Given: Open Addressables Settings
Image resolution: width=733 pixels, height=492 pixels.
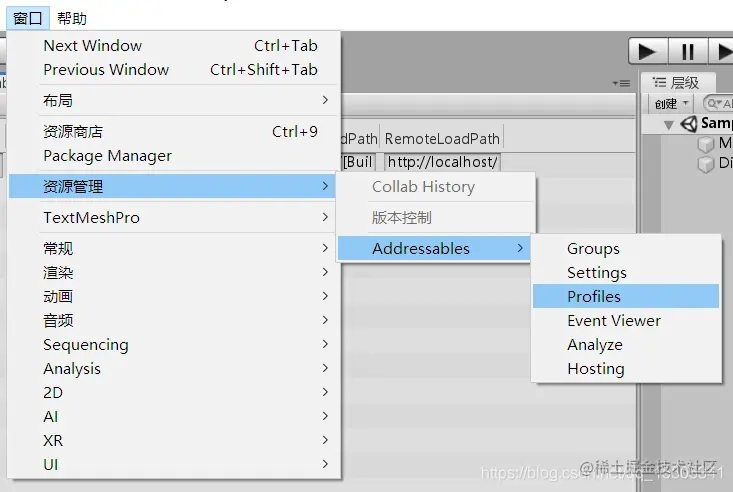Looking at the screenshot, I should [x=626, y=273].
